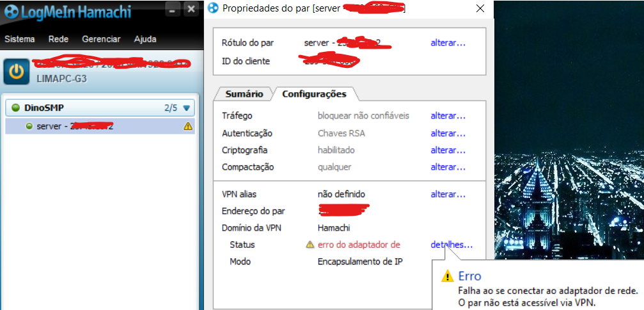Click the não definido VPN alias value

342,194
